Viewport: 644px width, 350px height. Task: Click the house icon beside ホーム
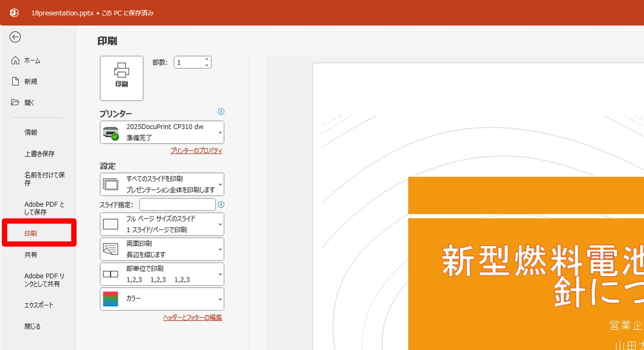click(x=15, y=60)
